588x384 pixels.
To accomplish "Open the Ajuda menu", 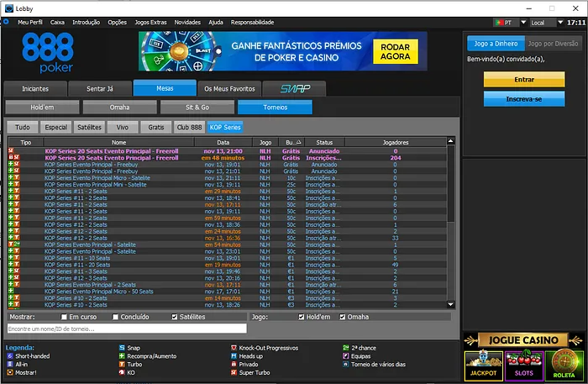I will click(x=216, y=23).
